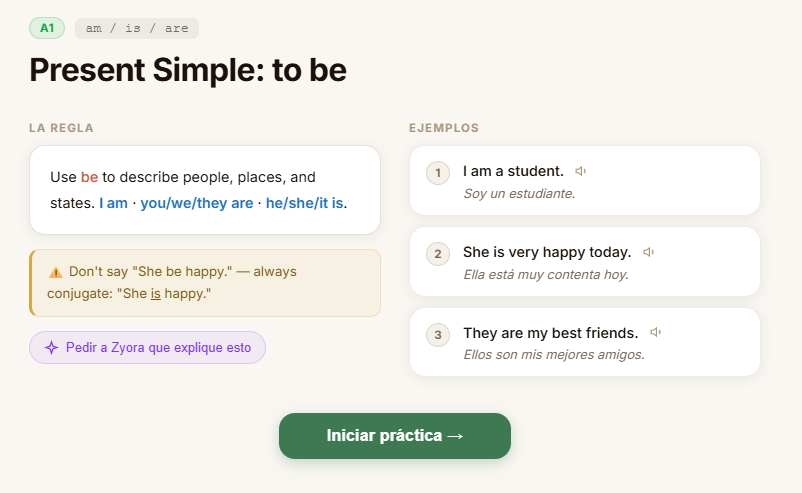Click the sparkle icon on the Zyora button
The height and width of the screenshot is (493, 802).
click(x=51, y=348)
